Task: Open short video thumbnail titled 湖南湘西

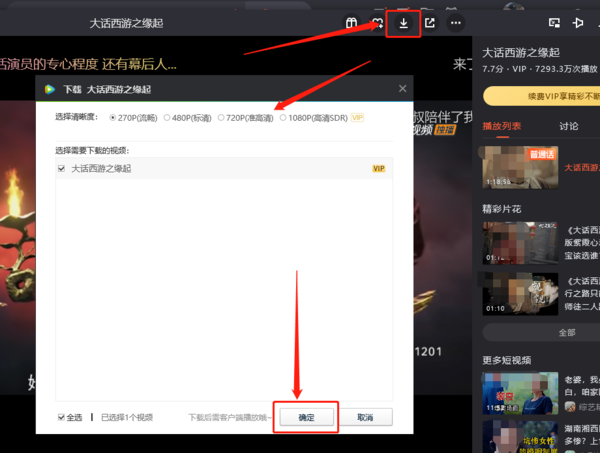Action: (520, 437)
